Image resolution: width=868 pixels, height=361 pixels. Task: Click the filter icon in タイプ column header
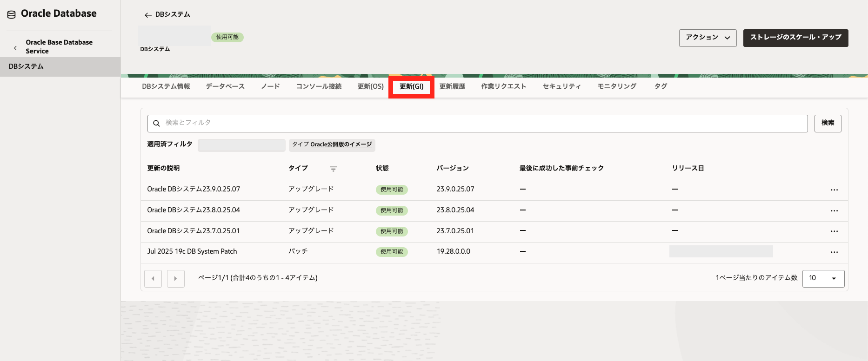[333, 169]
